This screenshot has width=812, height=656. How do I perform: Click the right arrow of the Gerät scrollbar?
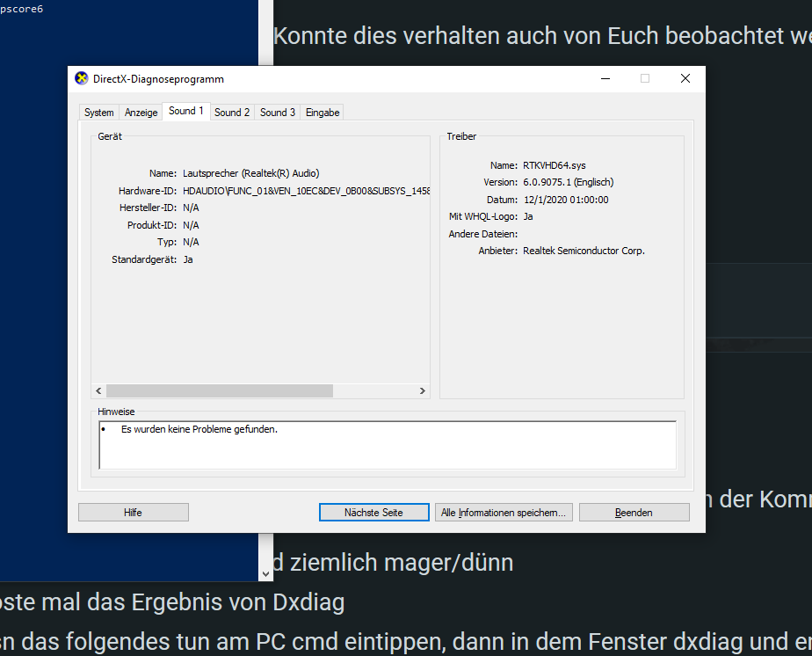click(x=423, y=391)
